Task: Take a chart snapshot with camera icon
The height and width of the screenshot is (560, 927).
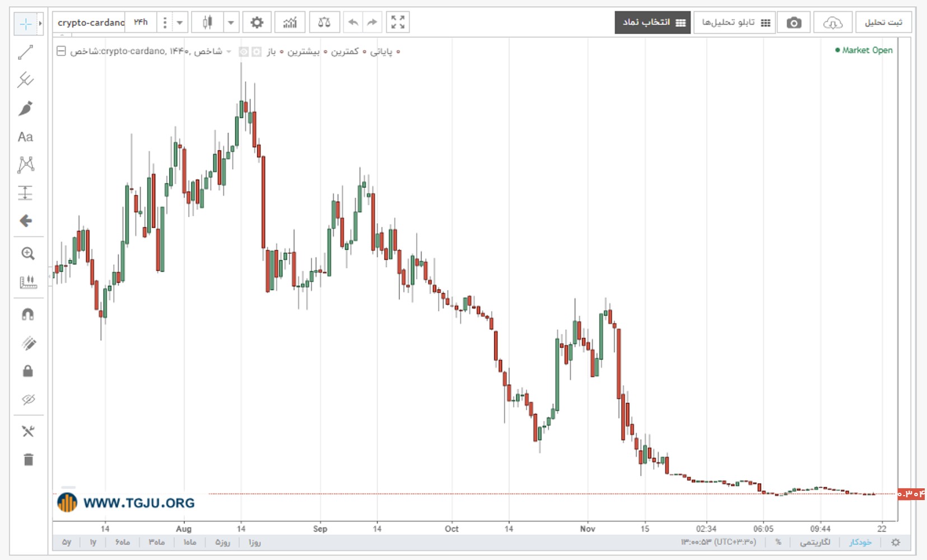Action: pyautogui.click(x=794, y=22)
